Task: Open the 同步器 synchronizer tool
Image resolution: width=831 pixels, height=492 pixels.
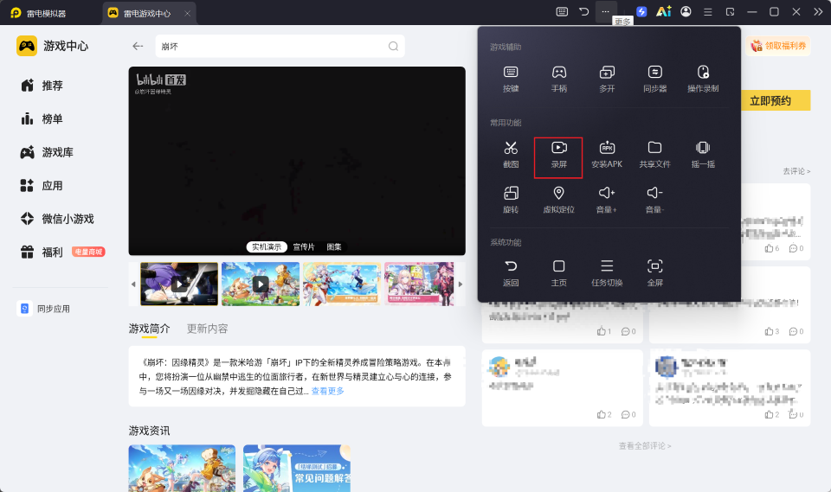Action: 655,78
